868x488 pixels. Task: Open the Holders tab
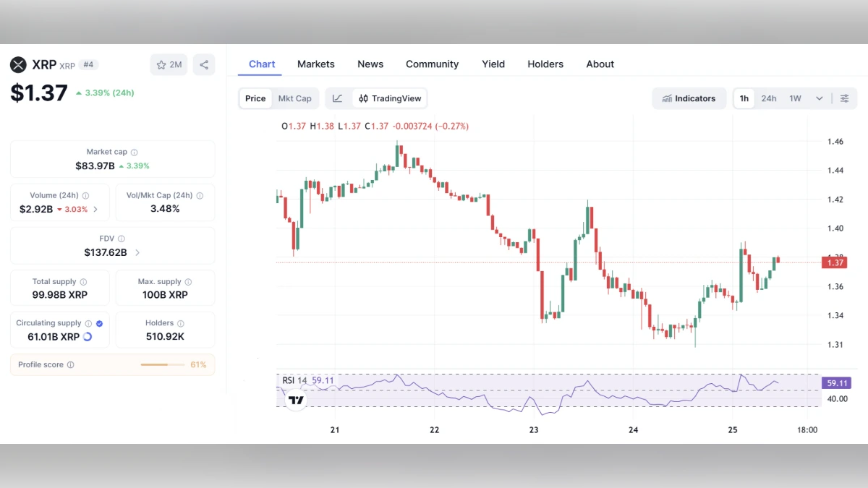[x=545, y=64]
